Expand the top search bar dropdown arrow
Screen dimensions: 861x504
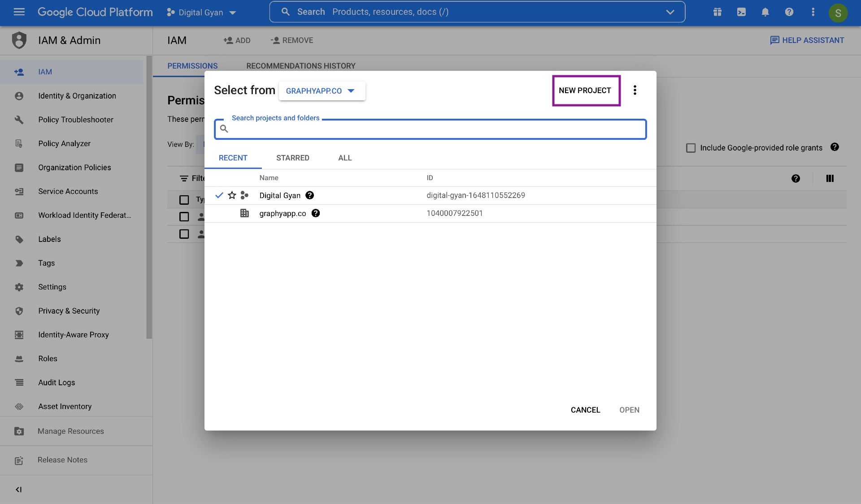tap(670, 12)
